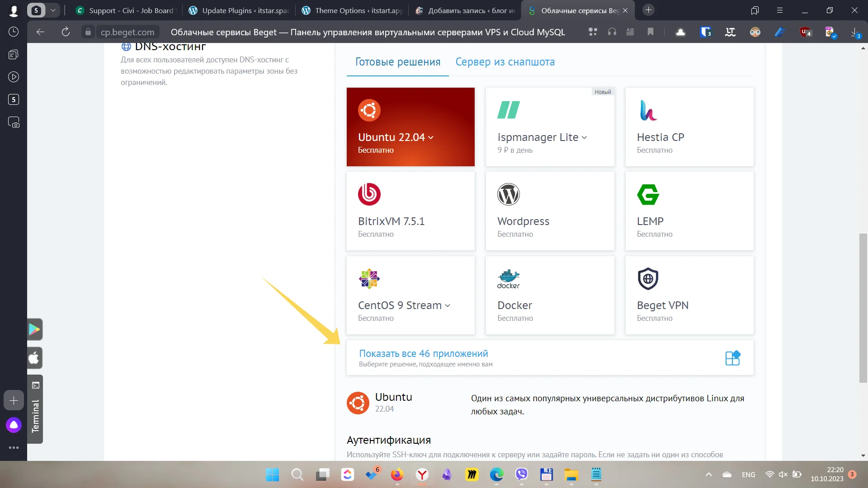Switch to Update Plugins browser tab
The height and width of the screenshot is (488, 868).
coord(239,10)
